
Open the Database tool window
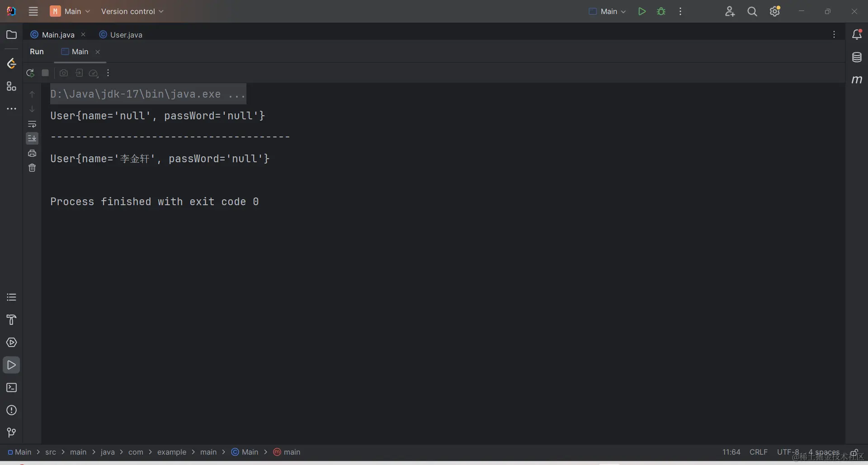click(x=857, y=57)
